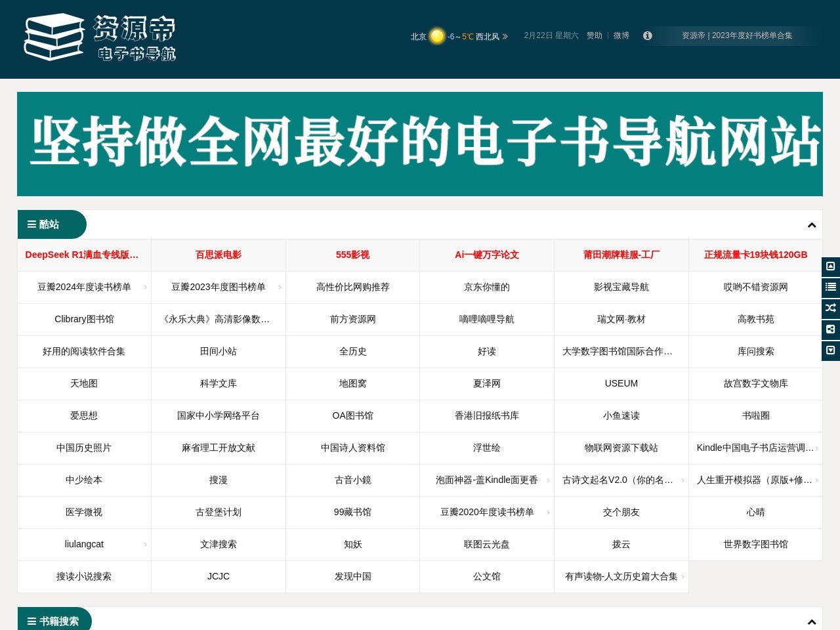Collapse the 酷站 section with its chevron
Image resolution: width=840 pixels, height=630 pixels.
[812, 225]
